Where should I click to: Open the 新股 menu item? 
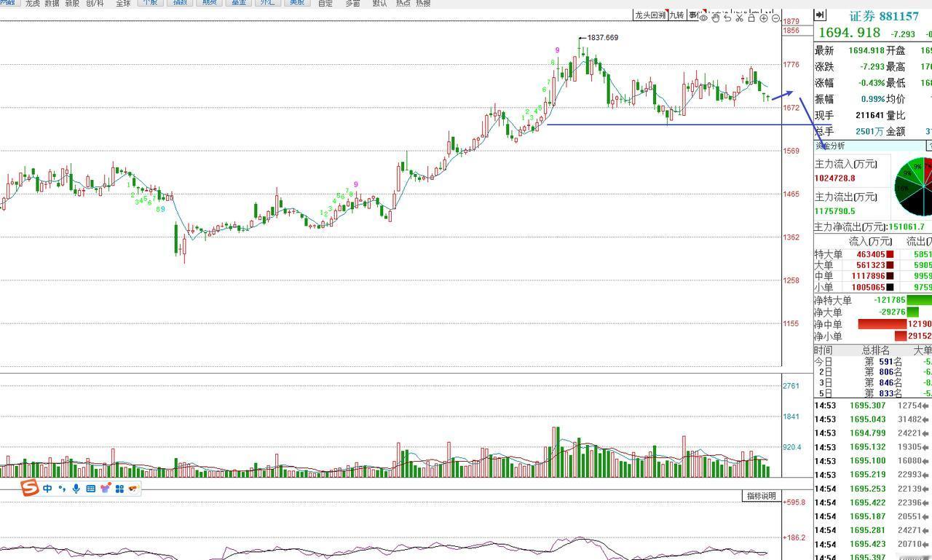pyautogui.click(x=72, y=4)
